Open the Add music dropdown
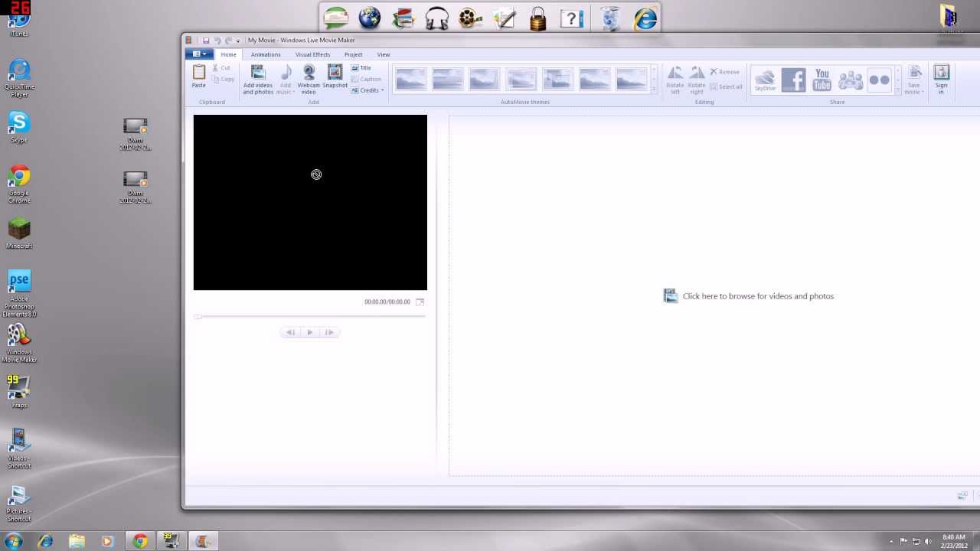The image size is (980, 551). pyautogui.click(x=286, y=80)
